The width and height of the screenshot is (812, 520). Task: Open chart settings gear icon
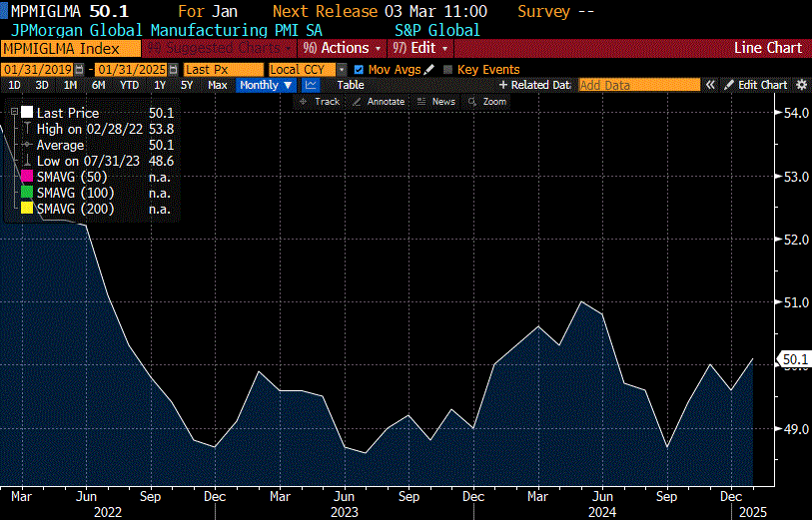802,86
